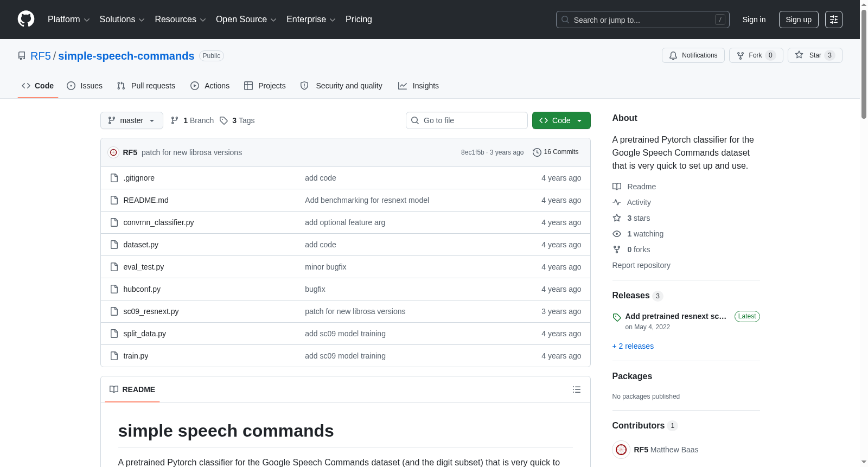View the 16 Commits history

tap(556, 152)
